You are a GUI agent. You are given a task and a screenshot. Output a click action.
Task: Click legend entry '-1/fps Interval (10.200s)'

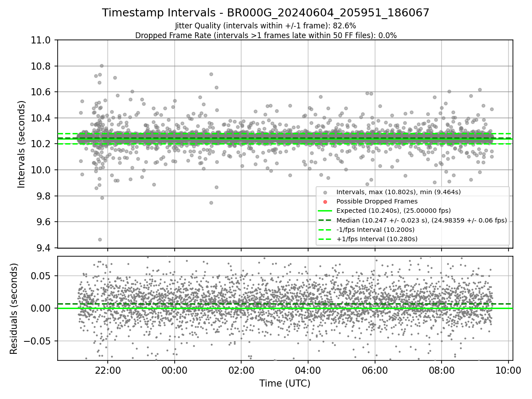(x=376, y=230)
